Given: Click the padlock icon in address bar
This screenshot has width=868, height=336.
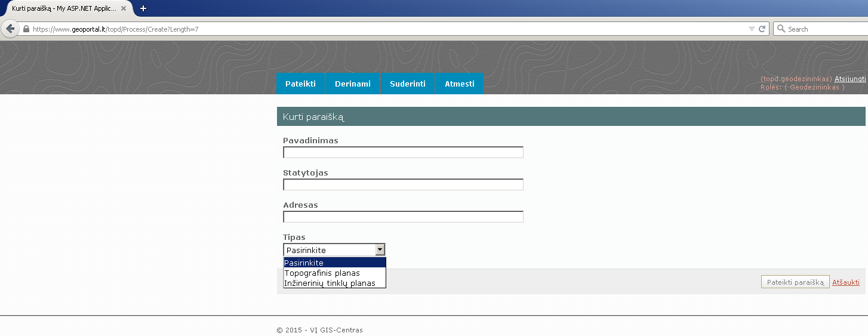Looking at the screenshot, I should click(26, 29).
